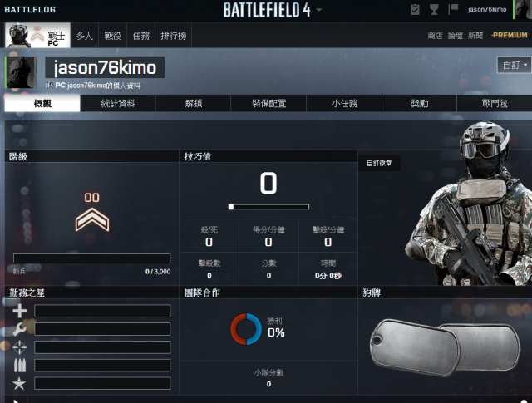Click the medic cross service star icon
Viewport: 532px width, 403px height.
[19, 311]
